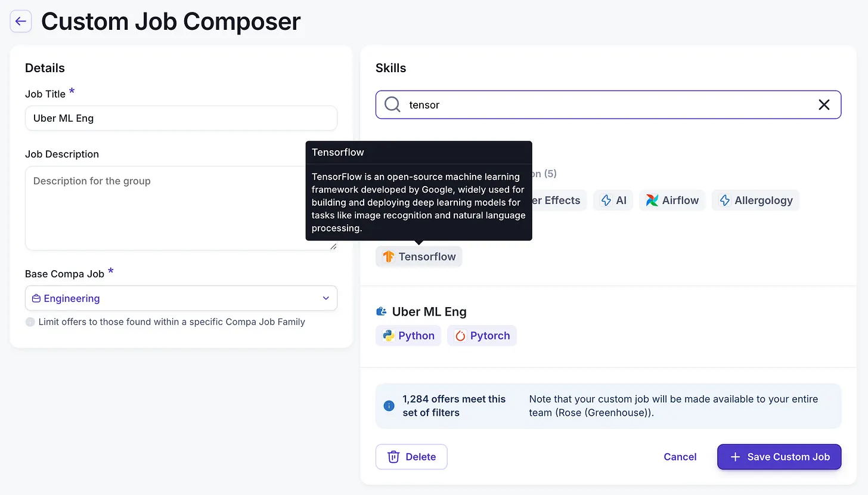868x495 pixels.
Task: Click the trash can icon in Delete
Action: [393, 457]
